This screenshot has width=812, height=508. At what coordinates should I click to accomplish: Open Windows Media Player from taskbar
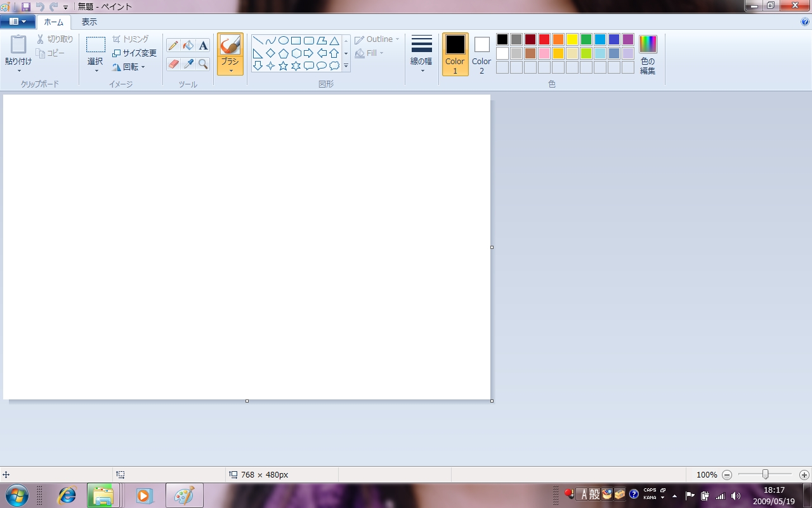[x=144, y=495]
